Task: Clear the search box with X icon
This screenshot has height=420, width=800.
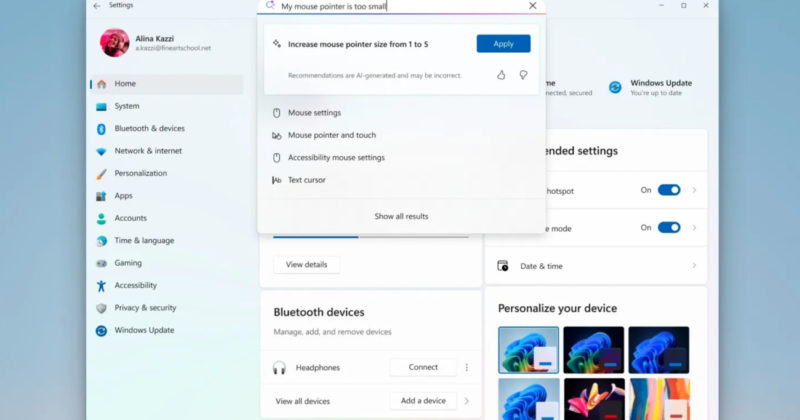Action: pos(532,6)
